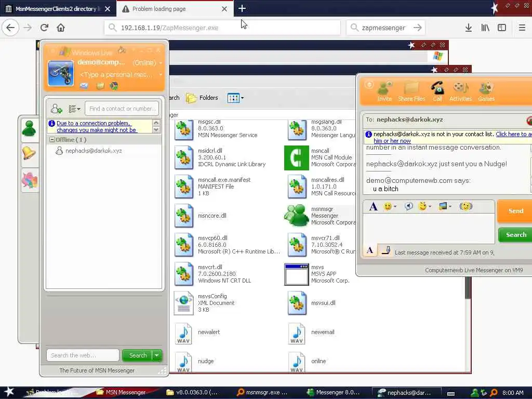The image size is (532, 399).
Task: Switch to msnmsgr.exe search taskbar item
Action: pos(262,393)
